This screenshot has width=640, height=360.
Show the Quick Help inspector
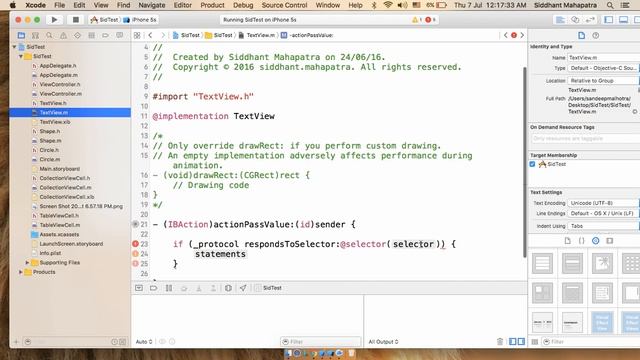(596, 36)
